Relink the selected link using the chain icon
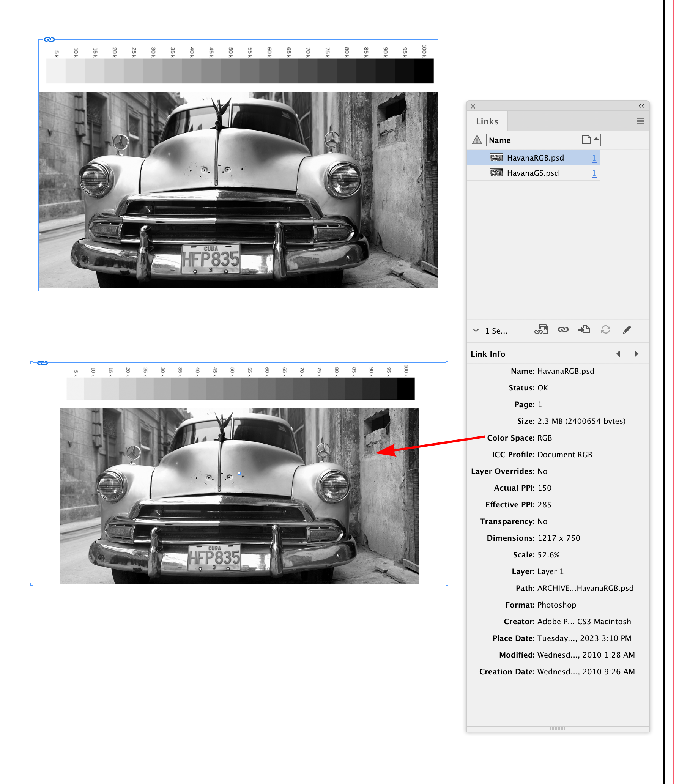Image resolution: width=690 pixels, height=784 pixels. pos(564,330)
